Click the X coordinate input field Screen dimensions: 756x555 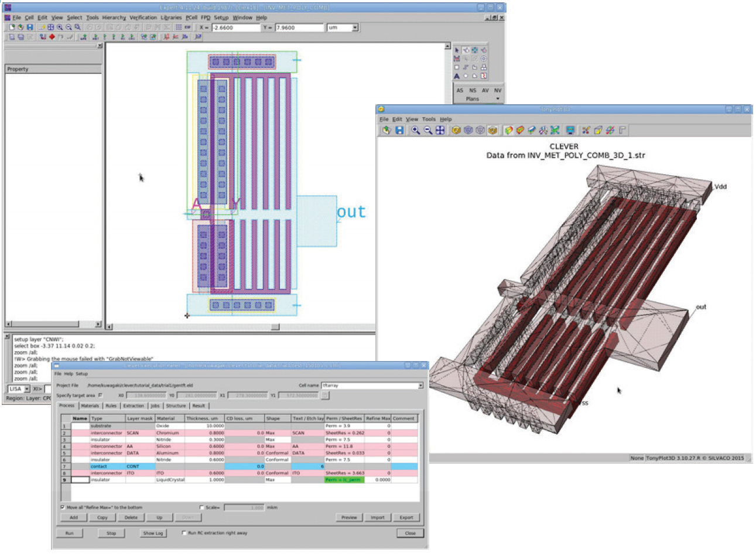pos(235,28)
